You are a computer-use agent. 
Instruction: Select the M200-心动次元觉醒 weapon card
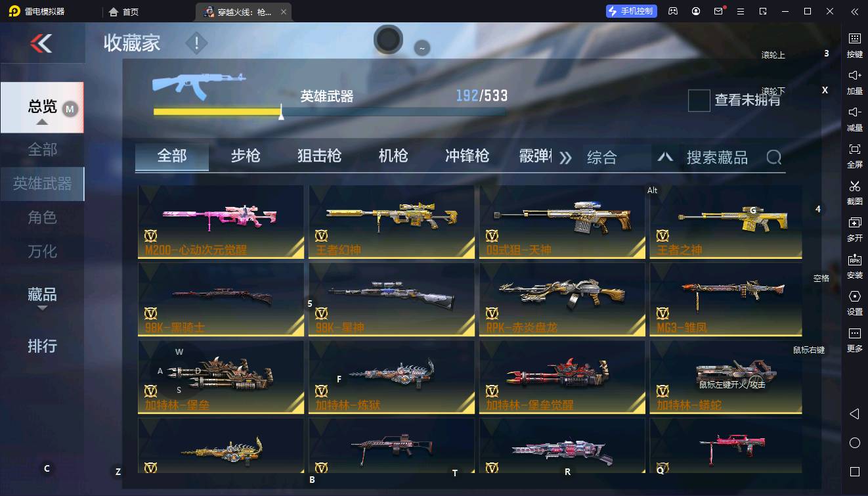click(221, 221)
